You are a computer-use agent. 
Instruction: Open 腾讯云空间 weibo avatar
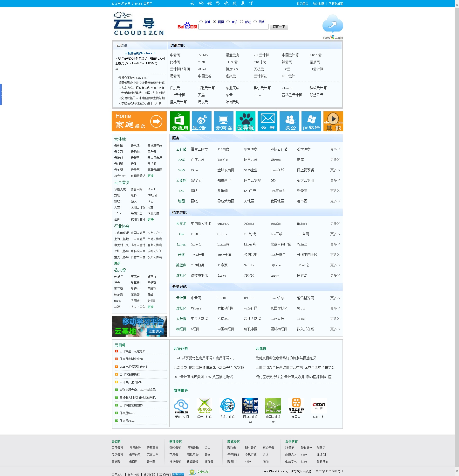[181, 406]
